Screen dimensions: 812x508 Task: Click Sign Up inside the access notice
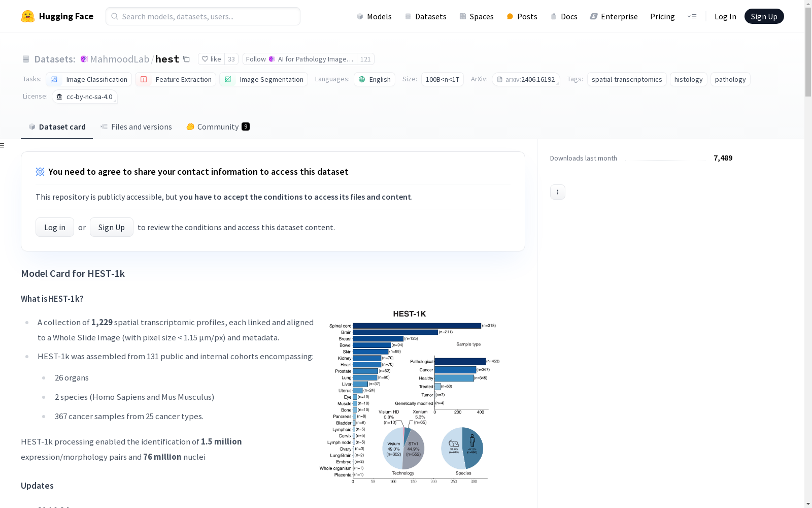[x=112, y=227]
